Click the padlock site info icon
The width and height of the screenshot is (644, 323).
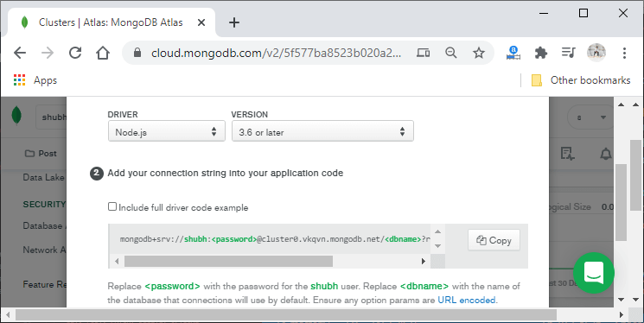[137, 53]
